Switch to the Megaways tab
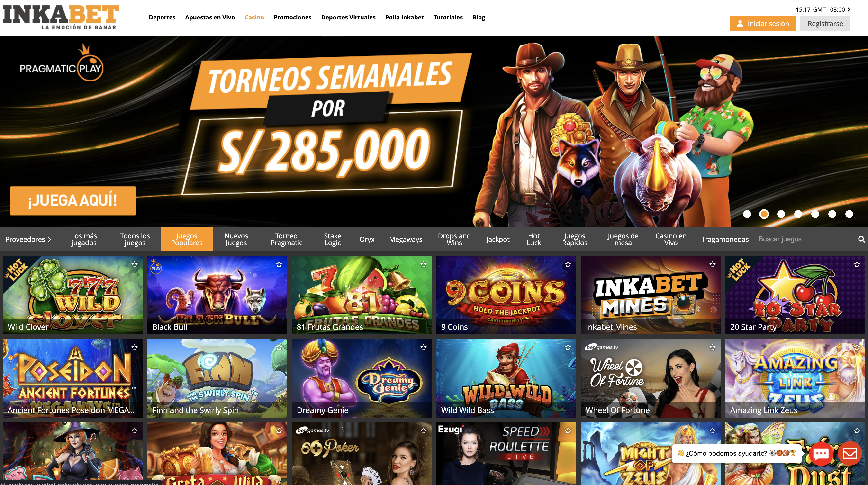This screenshot has height=485, width=868. pos(406,239)
